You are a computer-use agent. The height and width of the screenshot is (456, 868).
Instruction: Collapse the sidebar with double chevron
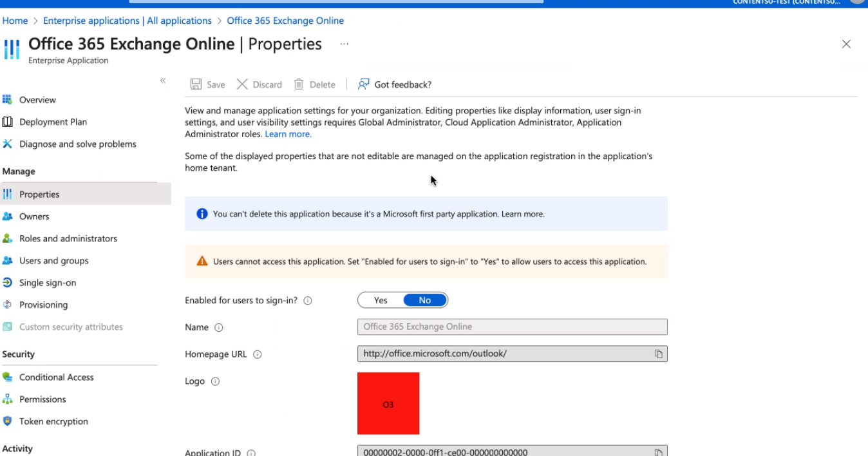click(x=163, y=81)
